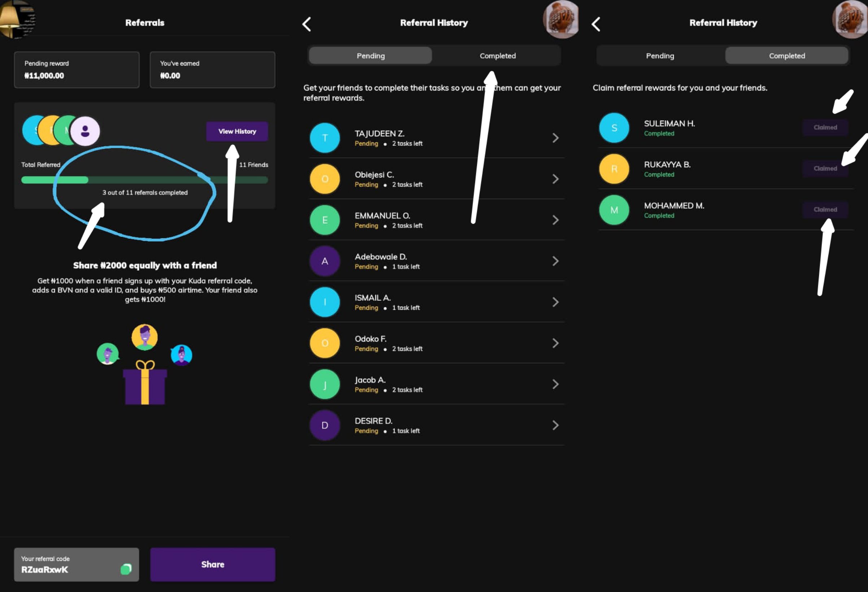Go back from the Pending Referral History screen
The height and width of the screenshot is (592, 868).
click(307, 24)
